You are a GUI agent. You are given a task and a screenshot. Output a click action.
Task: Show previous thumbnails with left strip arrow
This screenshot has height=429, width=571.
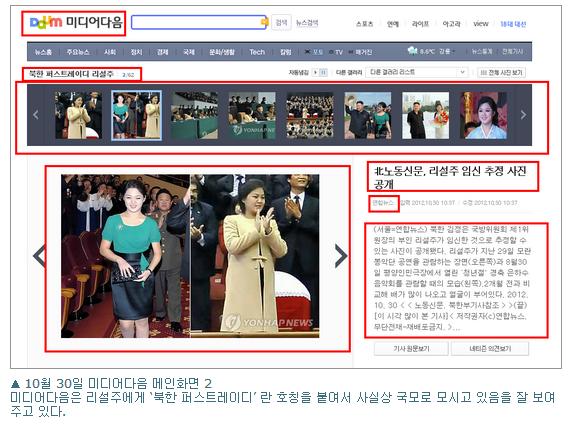click(36, 115)
